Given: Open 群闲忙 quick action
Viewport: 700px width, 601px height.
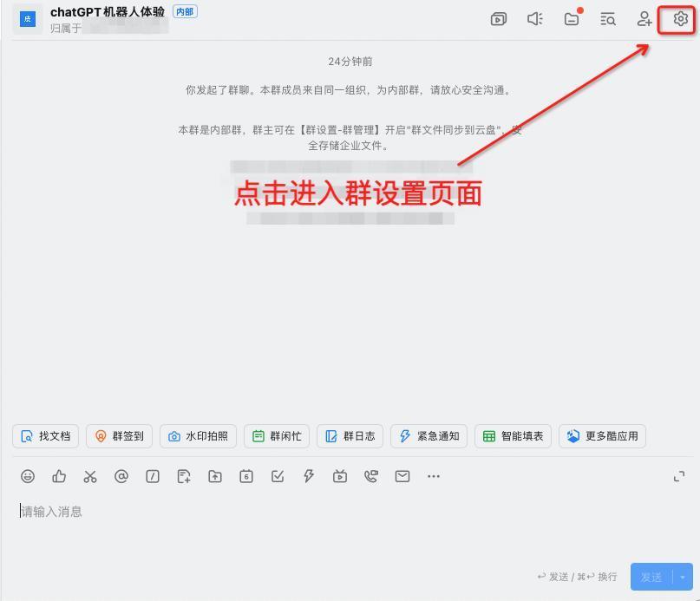Looking at the screenshot, I should tap(277, 436).
